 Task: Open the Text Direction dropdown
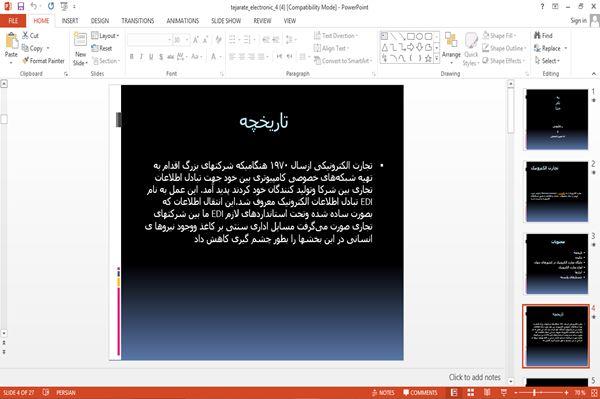[x=336, y=36]
